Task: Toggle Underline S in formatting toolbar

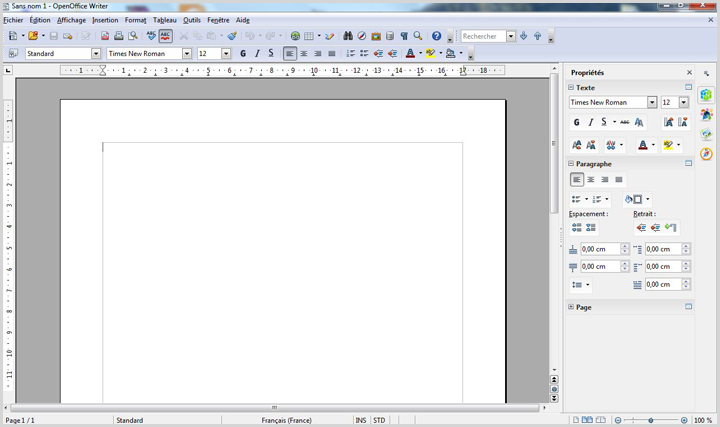Action: 271,53
